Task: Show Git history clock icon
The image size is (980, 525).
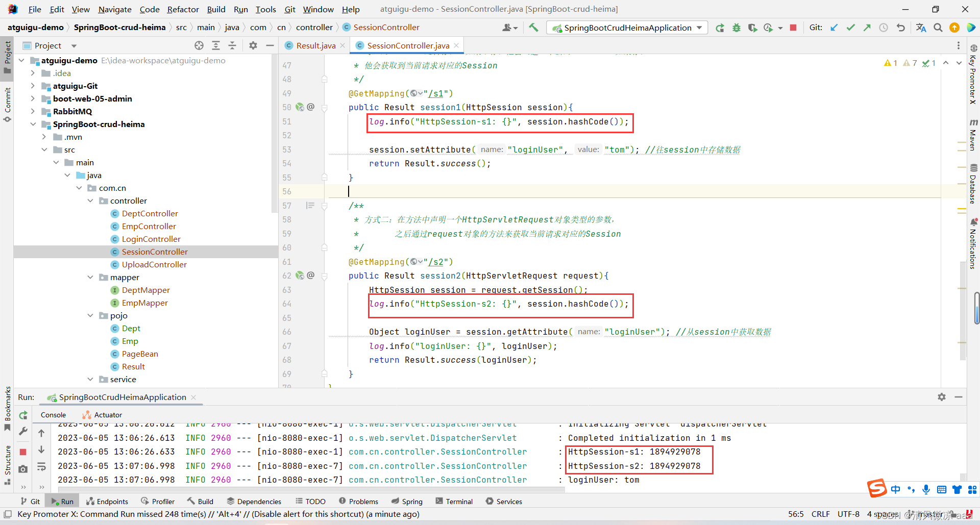Action: (x=884, y=28)
